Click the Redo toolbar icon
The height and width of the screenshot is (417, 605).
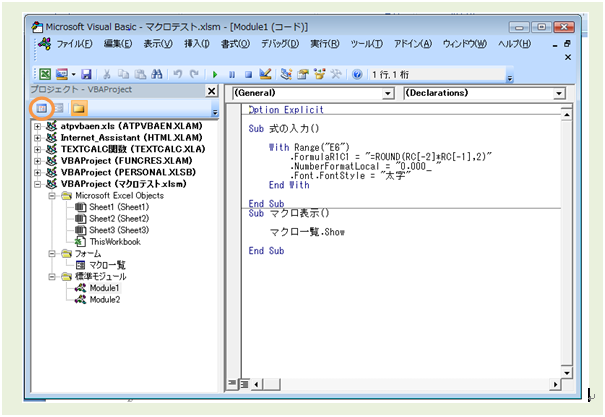tap(194, 74)
